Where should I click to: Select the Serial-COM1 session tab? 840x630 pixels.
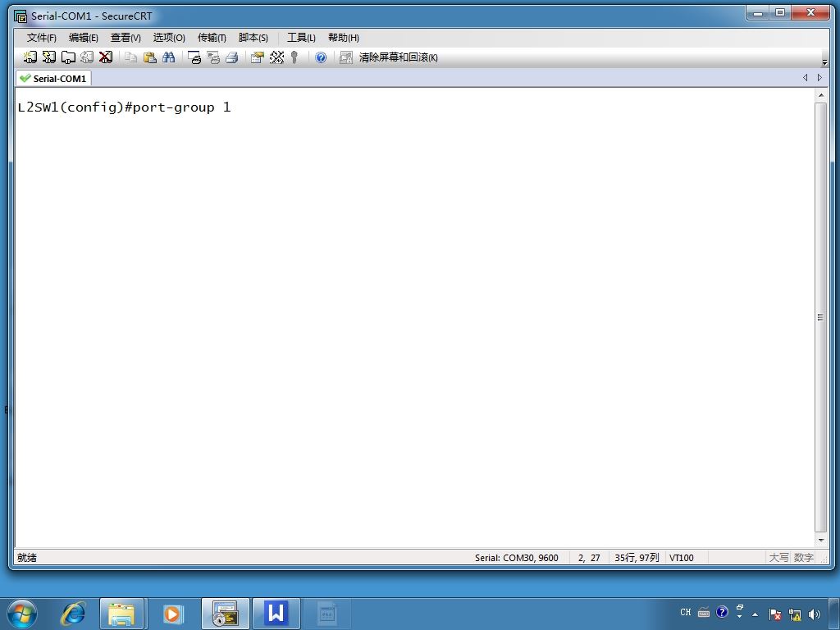point(53,78)
